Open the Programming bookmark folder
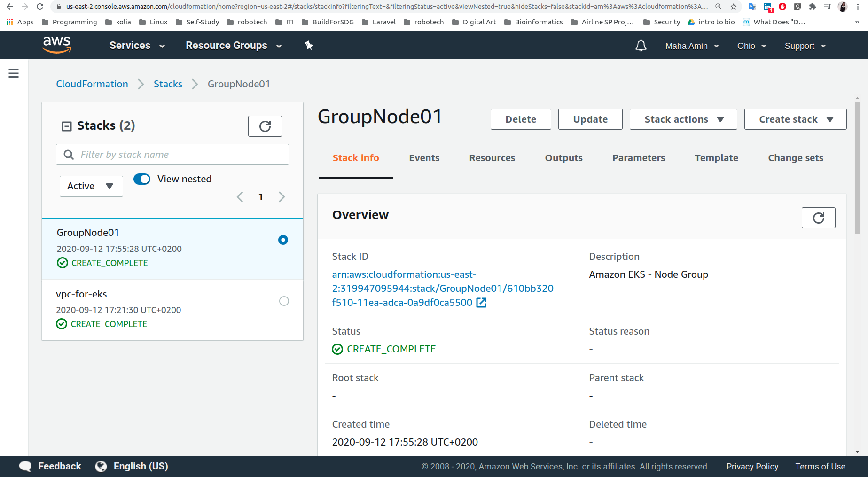868x477 pixels. tap(69, 22)
